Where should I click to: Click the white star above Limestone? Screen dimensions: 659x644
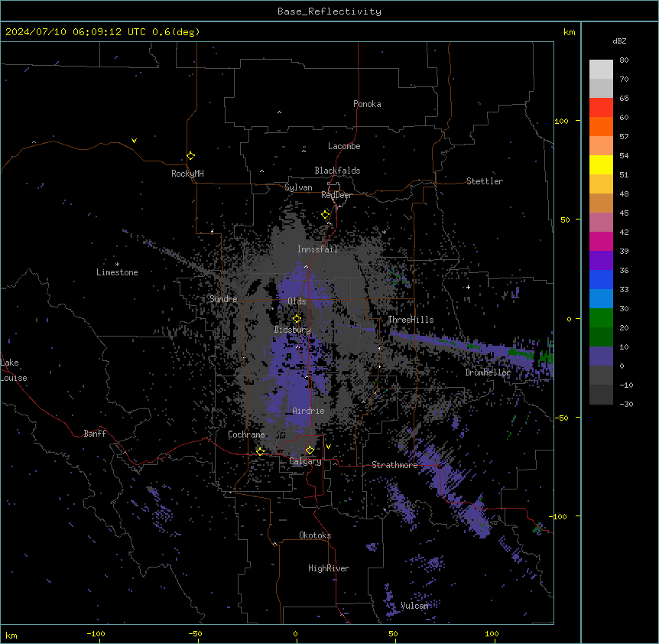117,264
